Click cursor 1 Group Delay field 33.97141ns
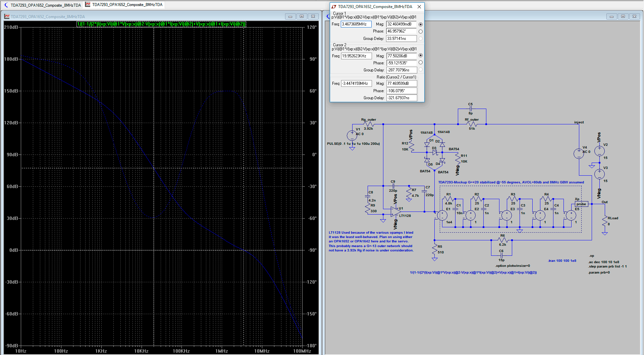The height and width of the screenshot is (355, 644). [x=401, y=39]
